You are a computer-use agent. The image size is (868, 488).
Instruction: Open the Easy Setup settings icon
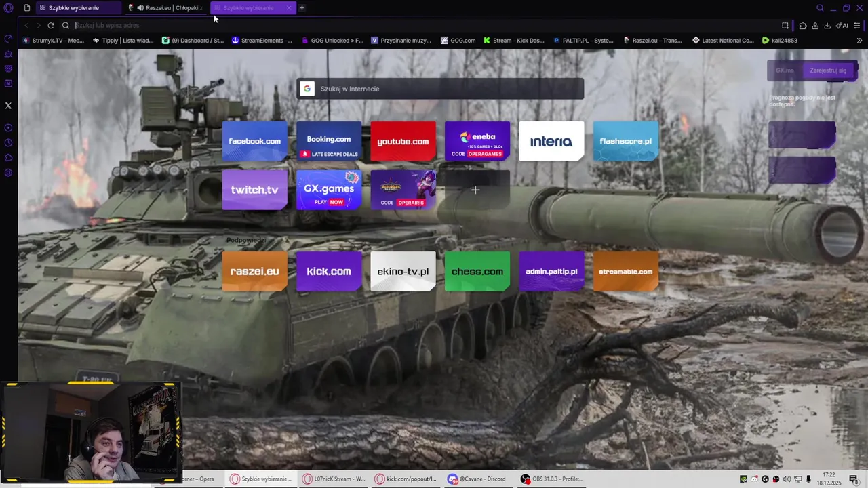point(857,26)
